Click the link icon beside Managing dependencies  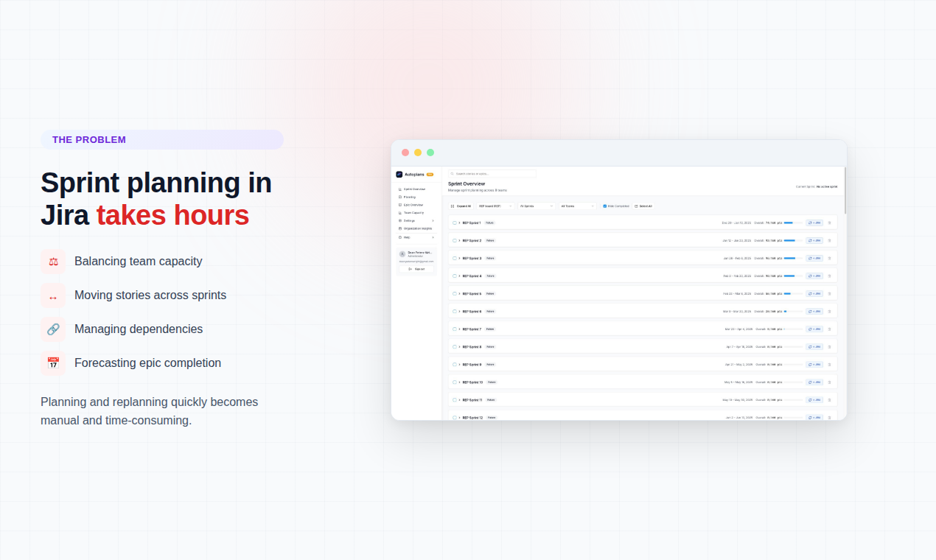[x=53, y=329]
